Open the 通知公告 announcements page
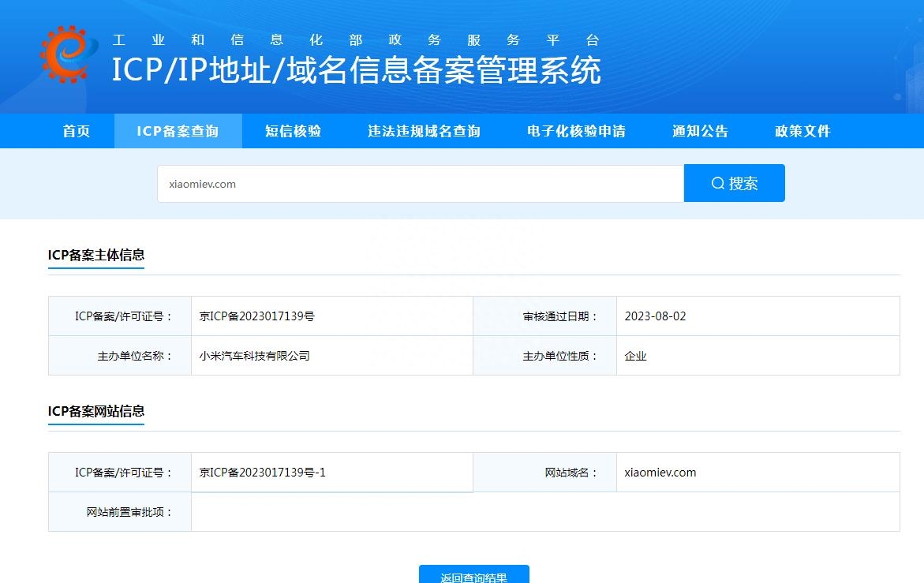This screenshot has height=583, width=924. (699, 131)
